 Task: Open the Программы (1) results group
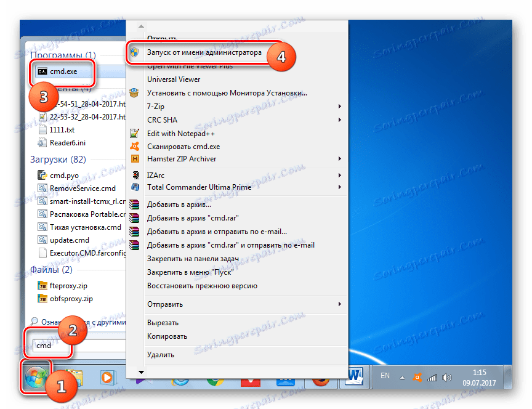[x=63, y=55]
